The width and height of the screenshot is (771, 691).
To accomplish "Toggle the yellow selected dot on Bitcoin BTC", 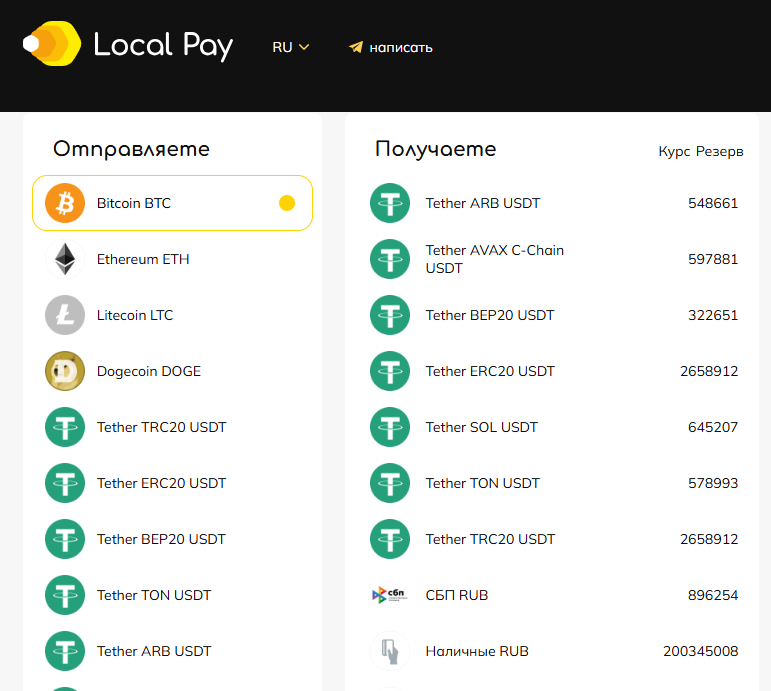I will 287,203.
